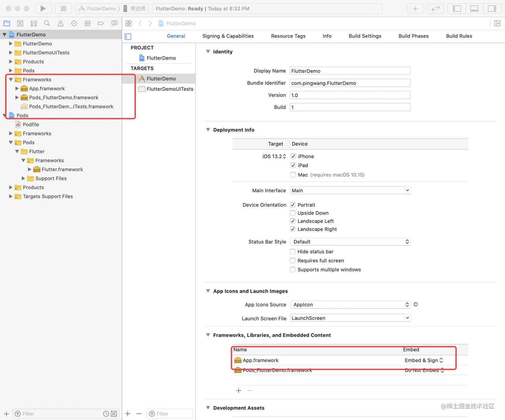
Task: Click the arrow next to AppIcon source
Action: click(x=416, y=304)
